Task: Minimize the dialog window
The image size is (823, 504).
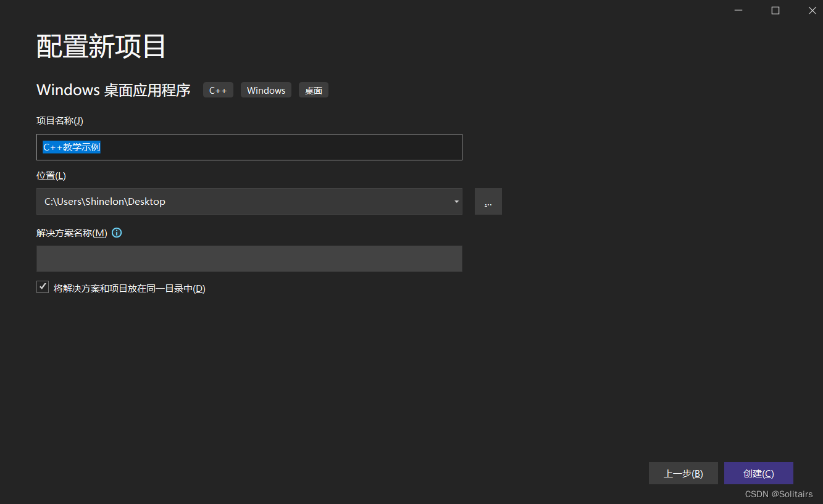Action: (x=738, y=10)
